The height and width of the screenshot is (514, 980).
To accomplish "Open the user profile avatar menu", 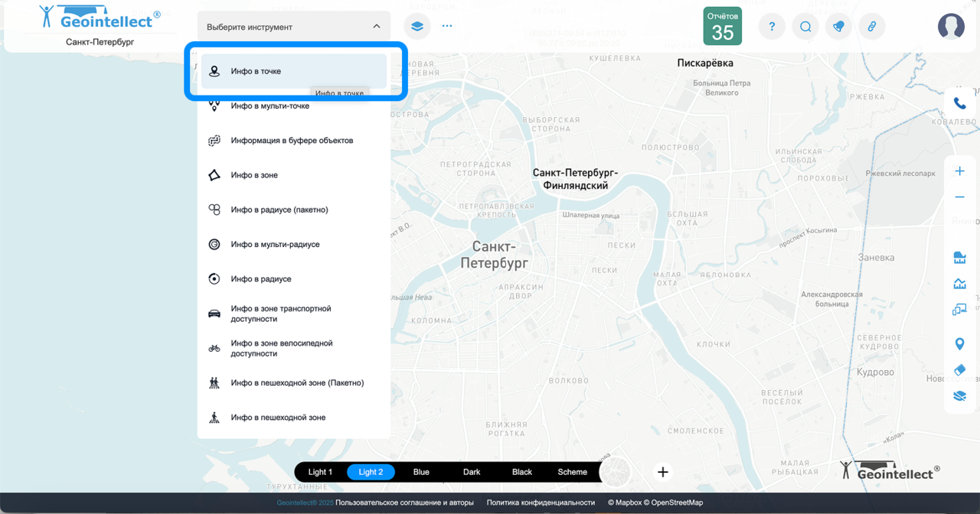I will click(x=951, y=27).
